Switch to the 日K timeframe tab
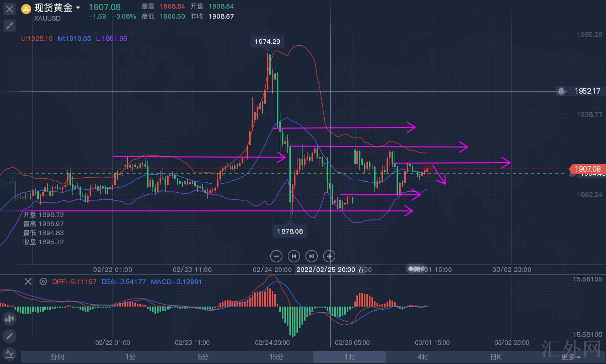Screen dimensions: 606x364 496,357
